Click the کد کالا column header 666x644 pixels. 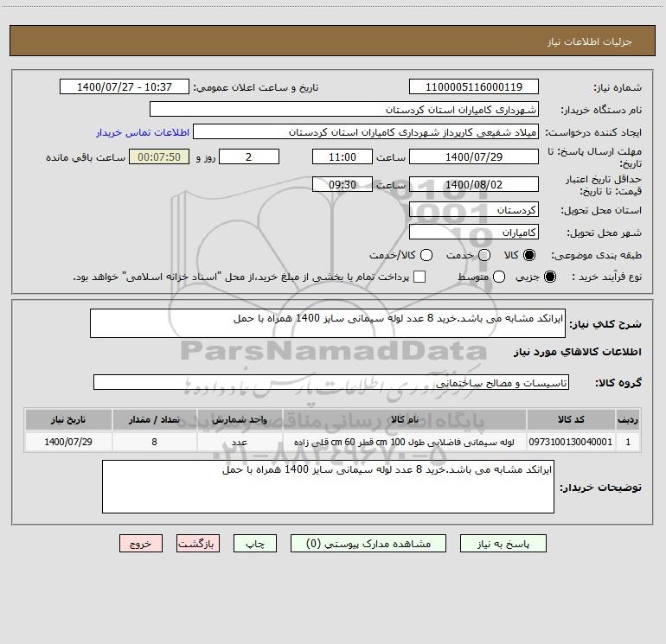tap(571, 419)
